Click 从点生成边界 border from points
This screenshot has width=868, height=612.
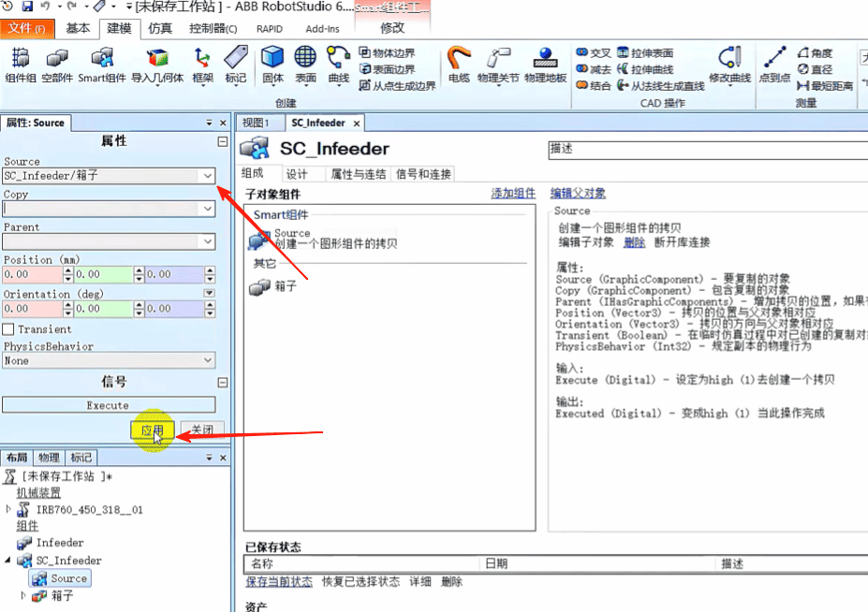click(397, 86)
